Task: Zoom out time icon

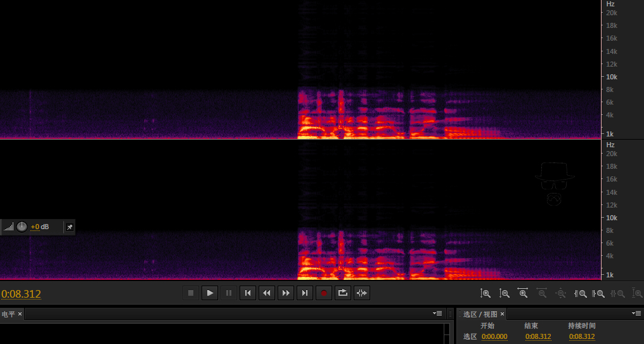Action: (x=542, y=293)
